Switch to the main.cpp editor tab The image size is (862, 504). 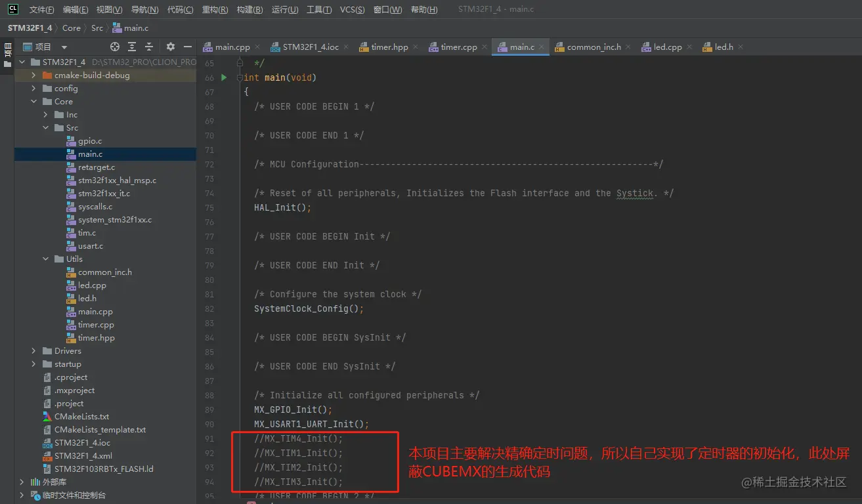(232, 47)
